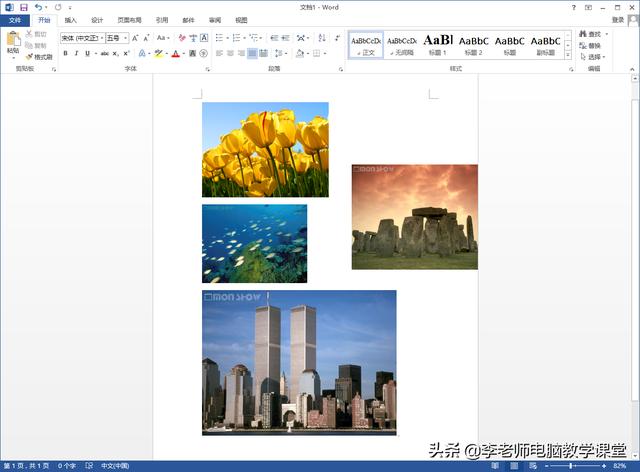The image size is (640, 472).
Task: Switch to the View (视图) tab
Action: coord(241,20)
